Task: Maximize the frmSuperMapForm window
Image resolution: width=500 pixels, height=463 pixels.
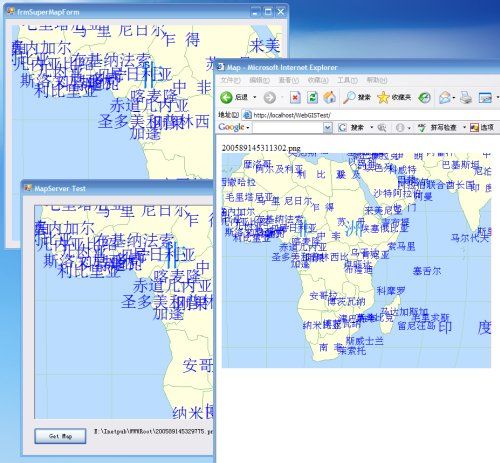Action: click(x=268, y=12)
